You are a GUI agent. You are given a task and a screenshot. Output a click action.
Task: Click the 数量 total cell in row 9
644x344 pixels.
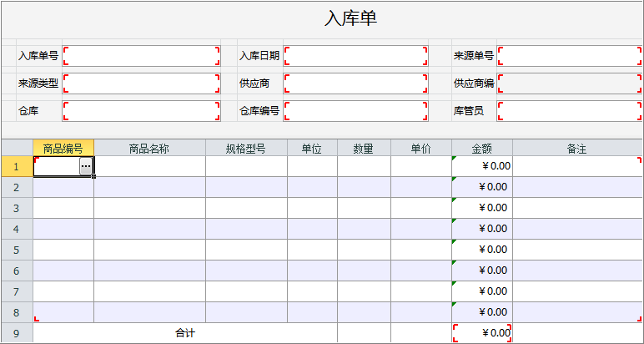(x=364, y=333)
